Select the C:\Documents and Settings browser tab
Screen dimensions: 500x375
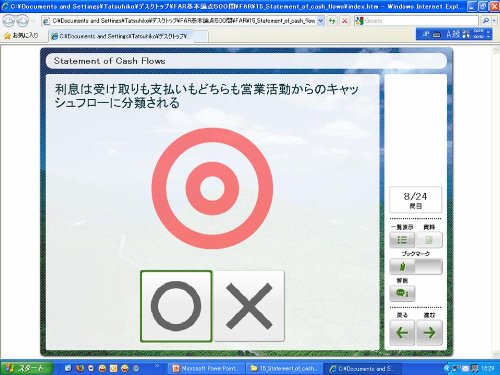pyautogui.click(x=121, y=36)
